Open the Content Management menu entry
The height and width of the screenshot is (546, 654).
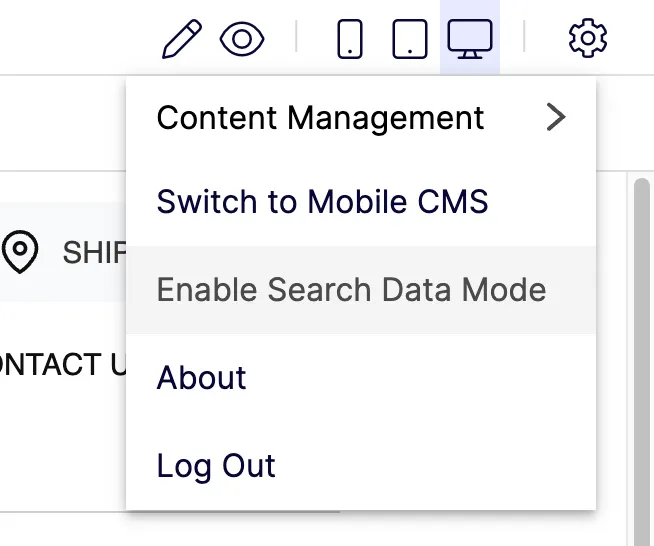click(361, 118)
